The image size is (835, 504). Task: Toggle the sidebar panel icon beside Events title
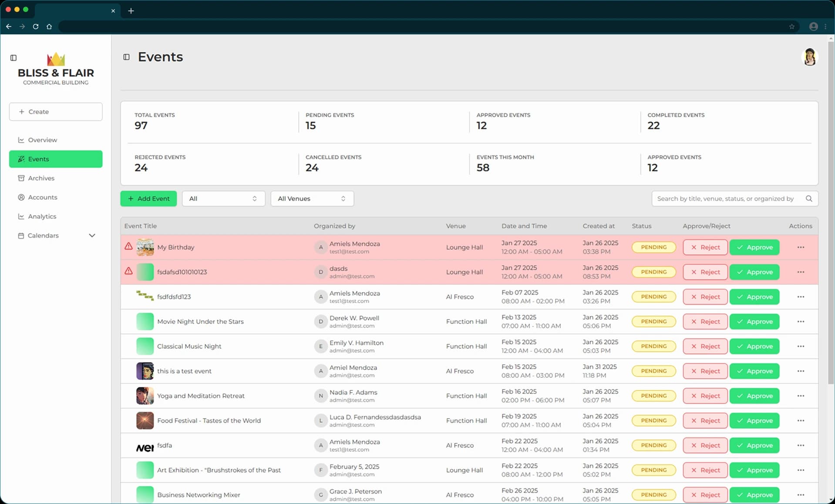(x=126, y=57)
